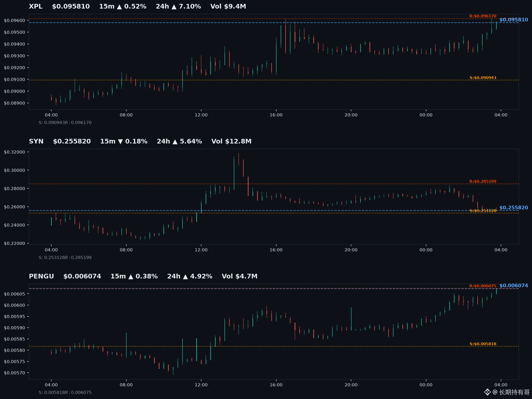
Task: Click PENGU y-axis label $0.00570
Action: click(x=14, y=373)
